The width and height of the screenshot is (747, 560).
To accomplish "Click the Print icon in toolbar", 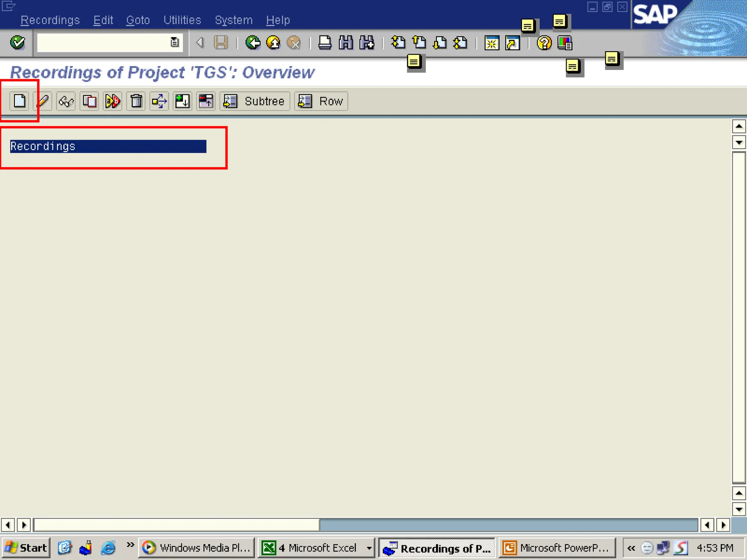I will (x=325, y=43).
